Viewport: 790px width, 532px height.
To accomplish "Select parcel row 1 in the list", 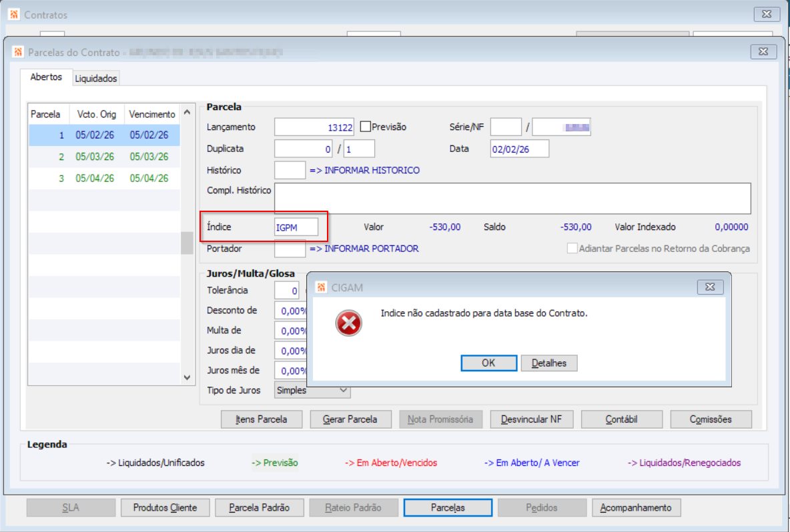I will [x=104, y=135].
